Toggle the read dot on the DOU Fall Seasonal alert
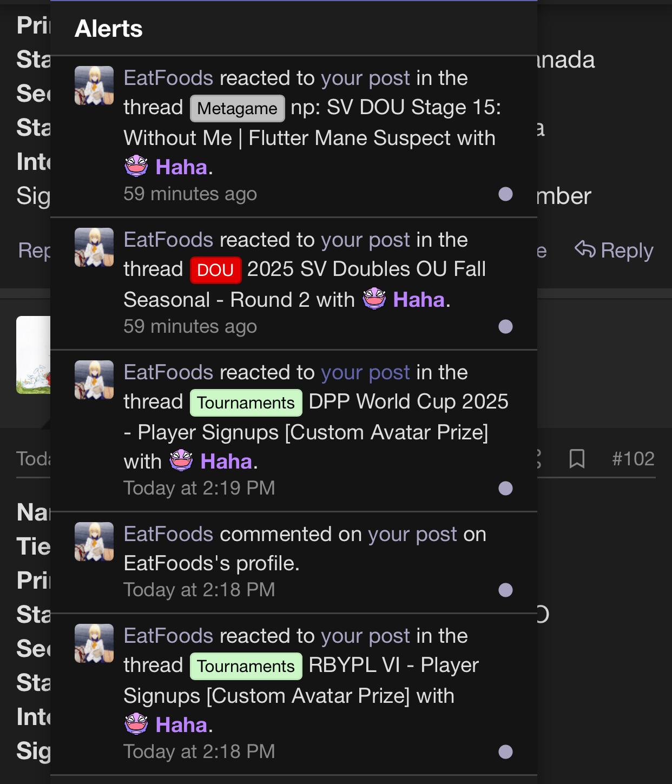 point(505,326)
